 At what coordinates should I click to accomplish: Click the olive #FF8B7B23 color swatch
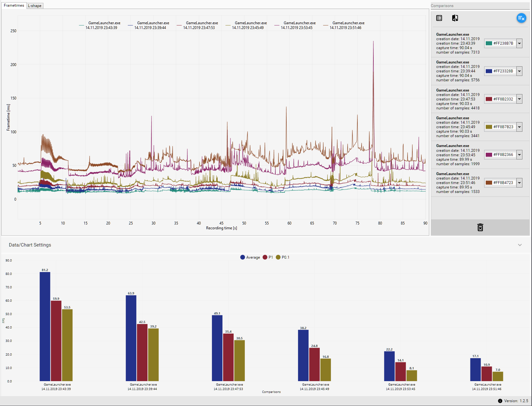[x=489, y=127]
